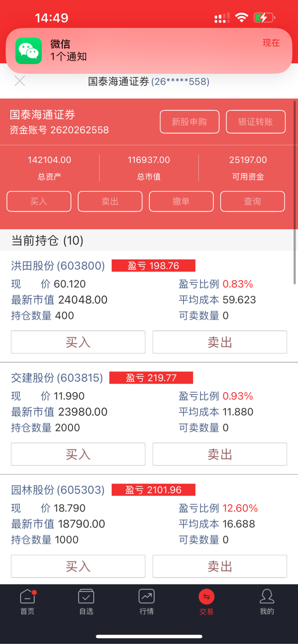Tap the red 卖出 button under total market value

[110, 201]
